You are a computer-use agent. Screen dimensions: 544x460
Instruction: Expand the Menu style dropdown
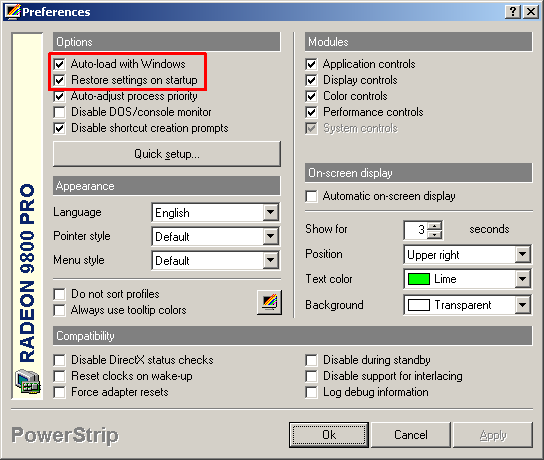[216, 261]
